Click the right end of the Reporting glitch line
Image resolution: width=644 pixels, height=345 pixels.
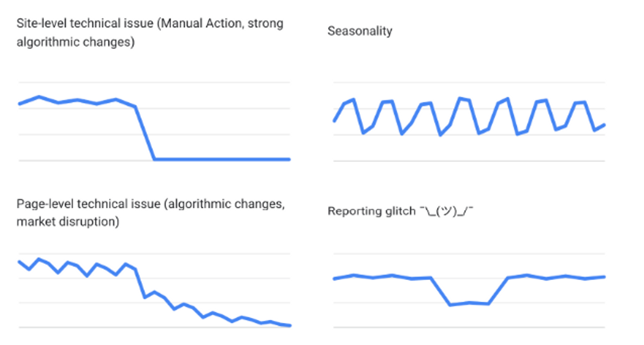(x=603, y=277)
